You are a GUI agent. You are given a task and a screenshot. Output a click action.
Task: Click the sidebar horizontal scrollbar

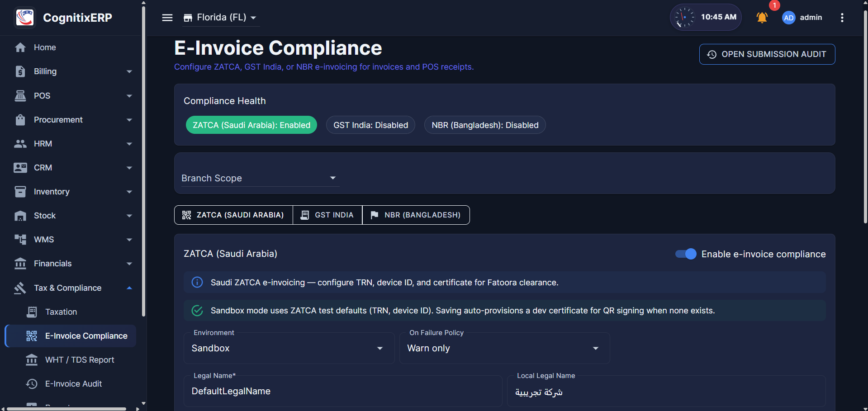pos(66,409)
